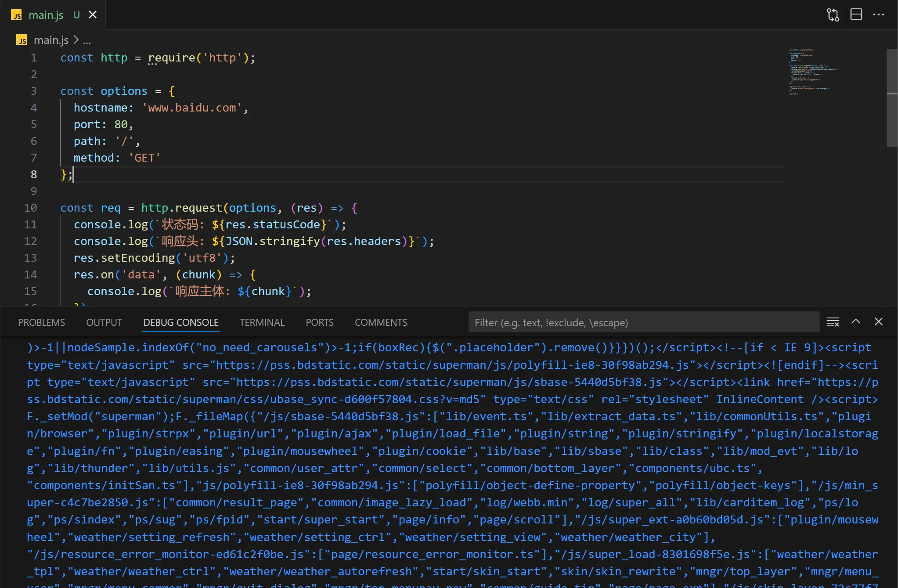Switch to the OUTPUT tab
The height and width of the screenshot is (588, 898).
click(104, 322)
